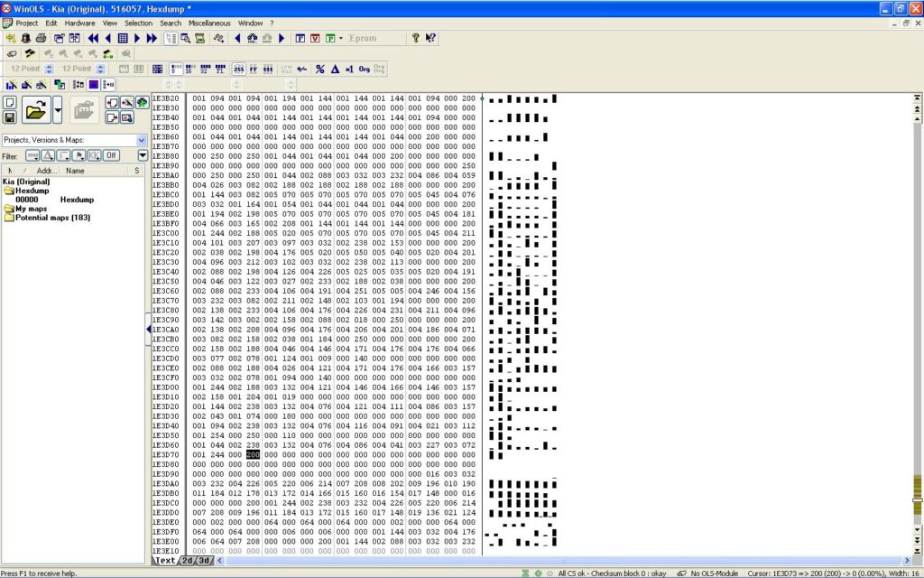This screenshot has height=578, width=924.
Task: Switch to the 2d view tab
Action: (186, 561)
